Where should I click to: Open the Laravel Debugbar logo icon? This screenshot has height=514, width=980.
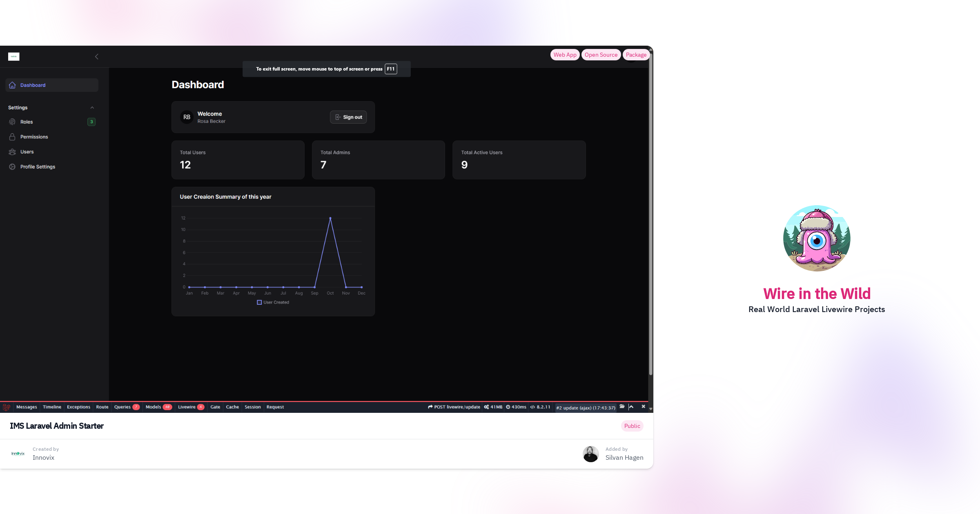coord(7,407)
